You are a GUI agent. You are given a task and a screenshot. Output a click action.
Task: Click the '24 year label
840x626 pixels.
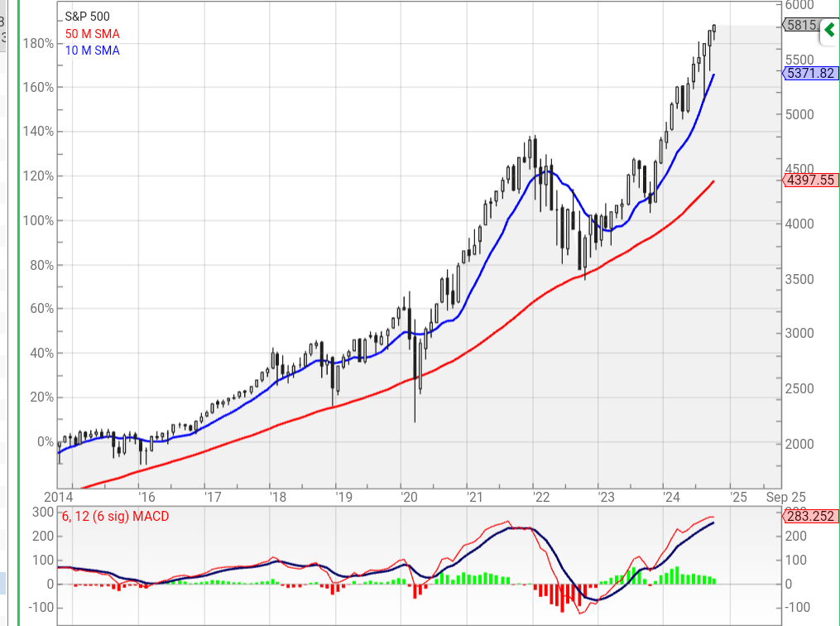click(x=672, y=497)
